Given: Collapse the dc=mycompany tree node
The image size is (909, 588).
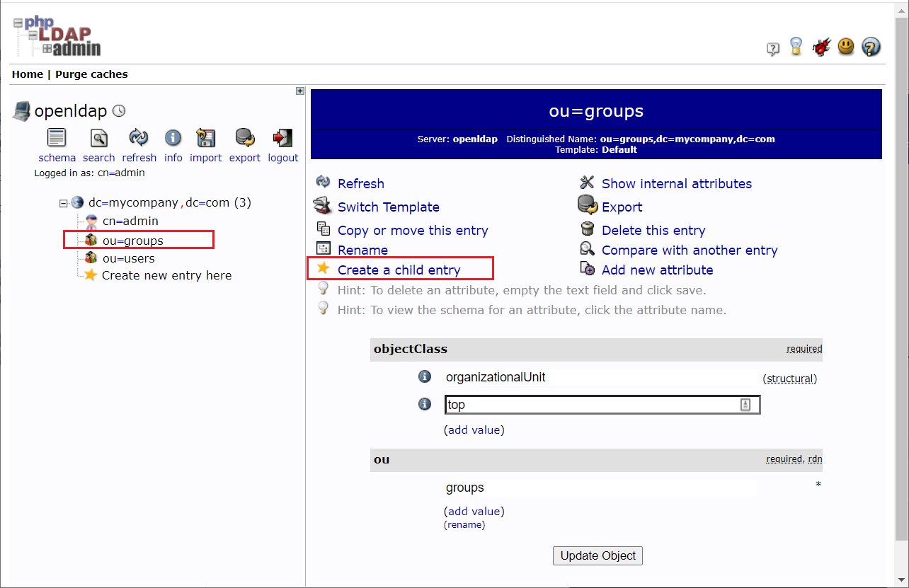Looking at the screenshot, I should (64, 202).
